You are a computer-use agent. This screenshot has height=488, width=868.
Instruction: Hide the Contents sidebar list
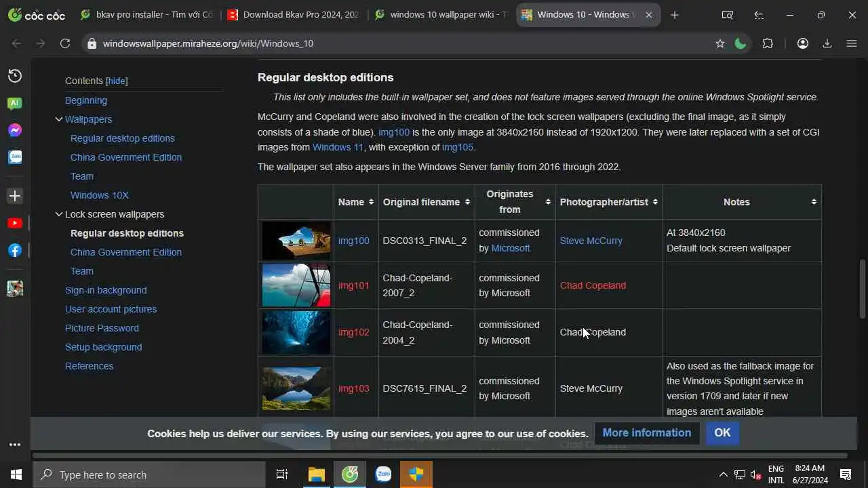coord(117,81)
